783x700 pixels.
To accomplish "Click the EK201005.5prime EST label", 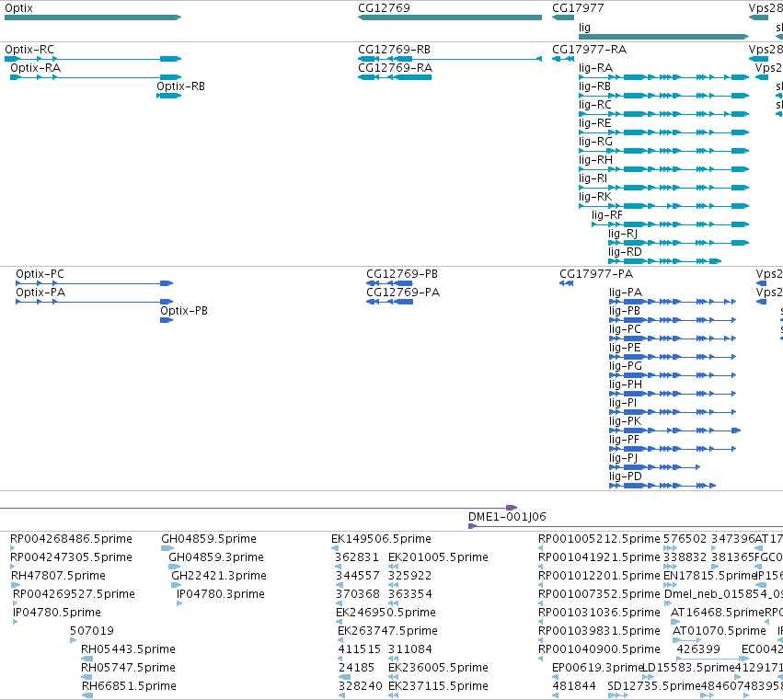I will click(439, 557).
